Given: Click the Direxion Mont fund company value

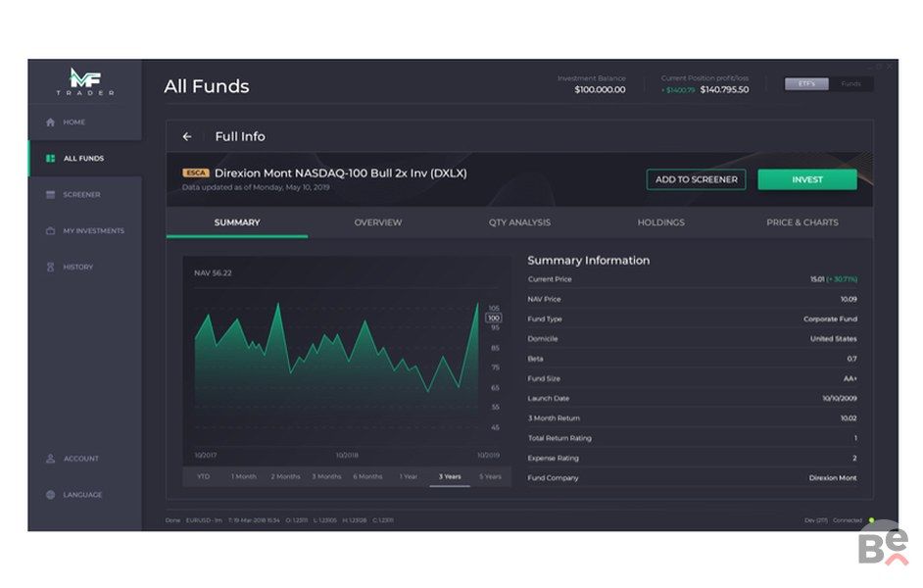Looking at the screenshot, I should pos(833,478).
